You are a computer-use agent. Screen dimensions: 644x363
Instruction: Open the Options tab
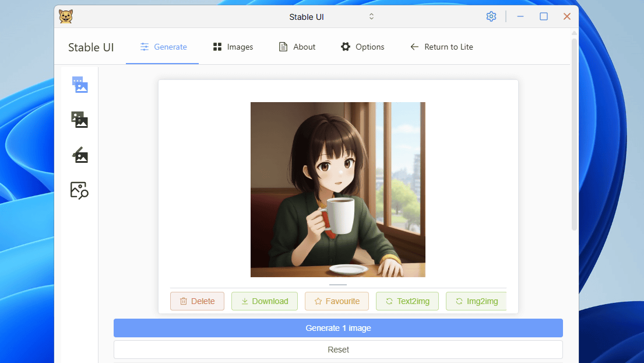(363, 47)
